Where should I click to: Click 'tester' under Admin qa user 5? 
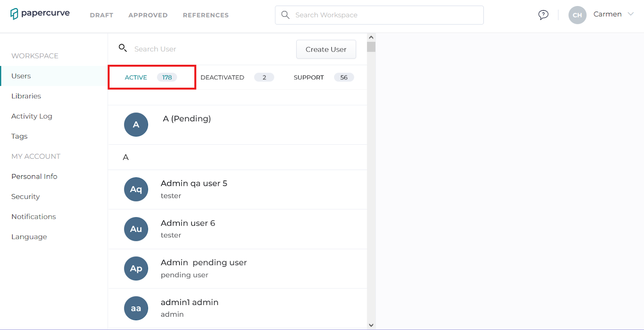tap(171, 196)
